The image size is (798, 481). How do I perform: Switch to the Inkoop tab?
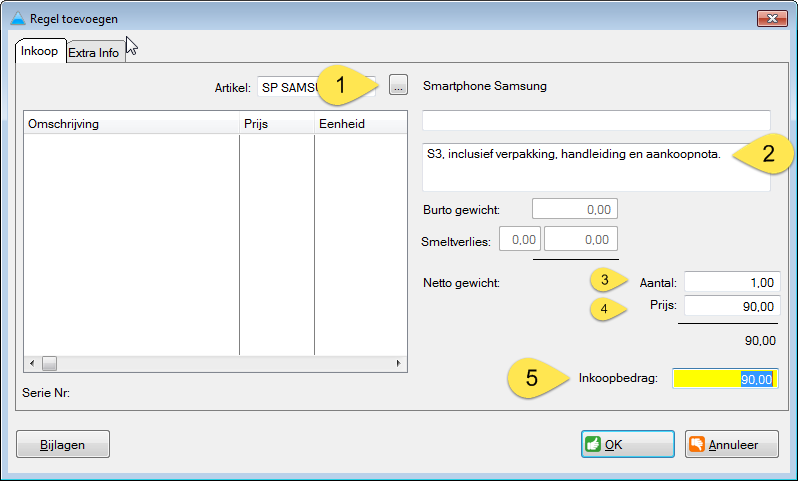pyautogui.click(x=40, y=51)
